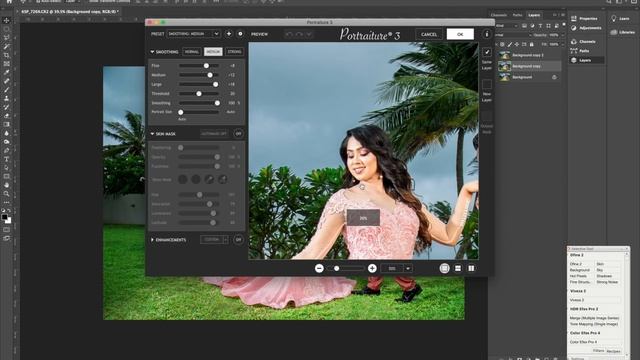Viewport: 640px width, 360px height.
Task: Switch to the Channels tab
Action: pyautogui.click(x=499, y=15)
